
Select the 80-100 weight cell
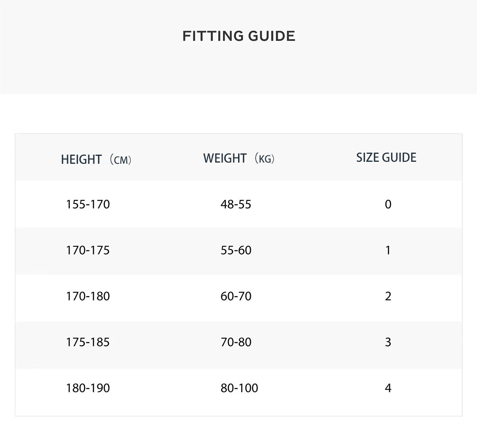[x=239, y=388]
